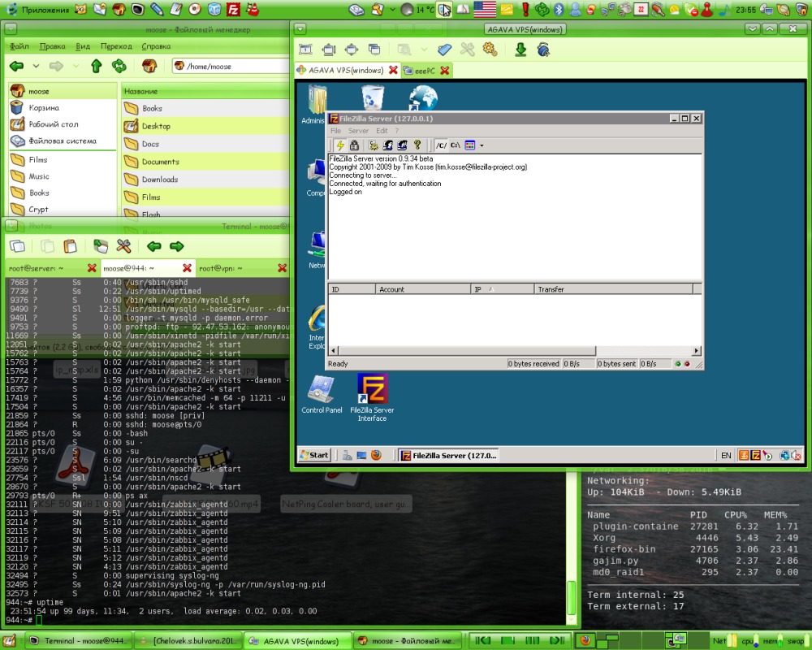Open the back history dropdown arrow
812x650 pixels.
coord(36,66)
